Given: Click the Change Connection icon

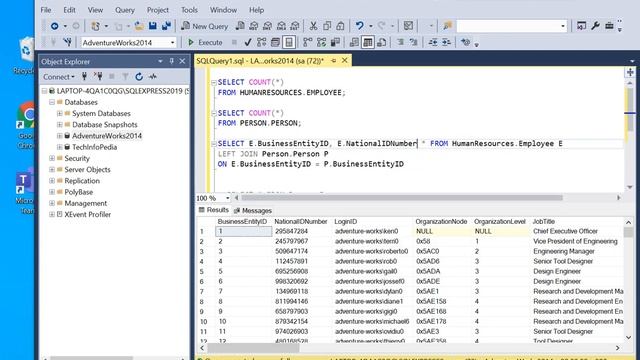Looking at the screenshot, I should pos(67,42).
